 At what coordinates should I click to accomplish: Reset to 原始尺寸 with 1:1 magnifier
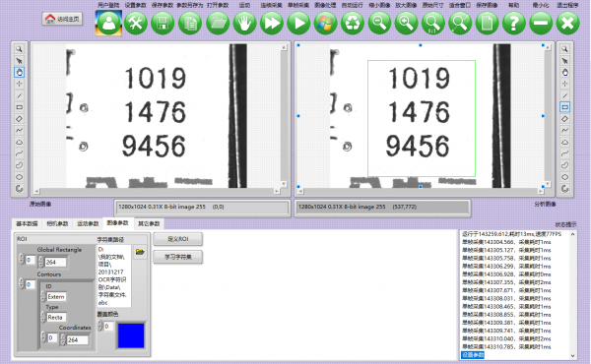[x=433, y=23]
